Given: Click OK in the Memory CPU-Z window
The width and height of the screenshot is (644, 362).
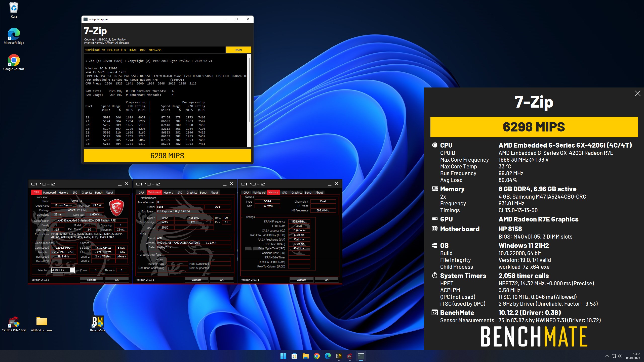Looking at the screenshot, I should (327, 280).
